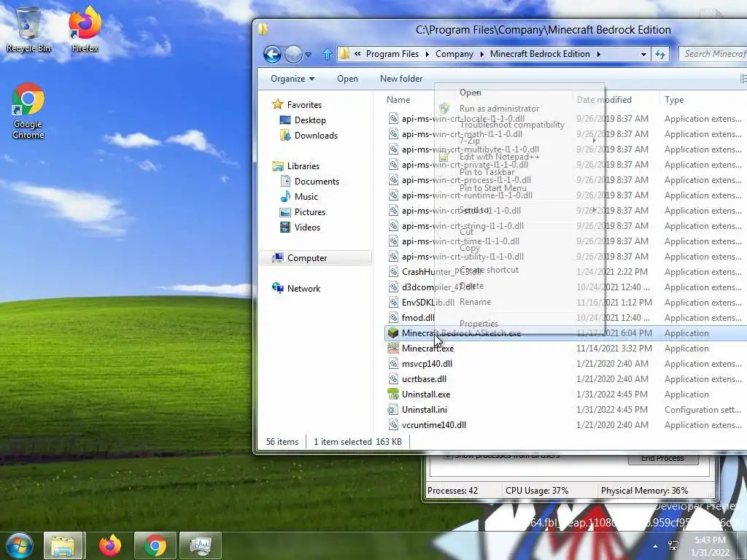747x560 pixels.
Task: Click the Company breadcrumb
Action: [454, 54]
